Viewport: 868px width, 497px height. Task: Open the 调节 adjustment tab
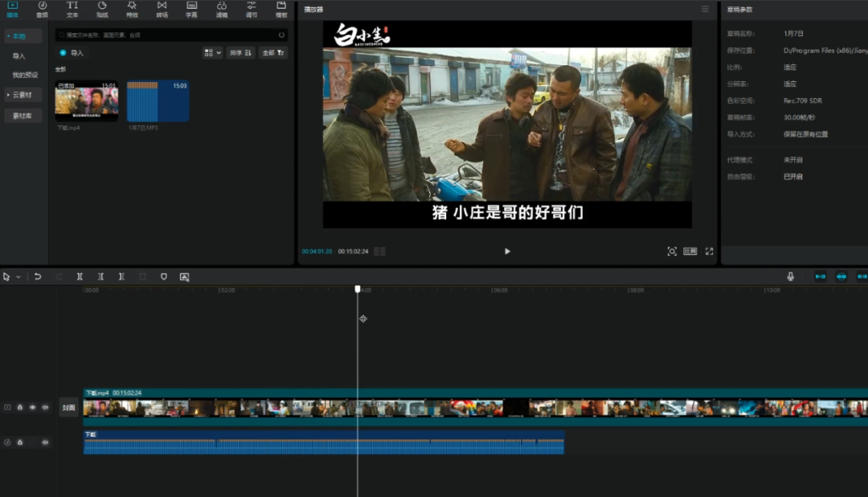[252, 10]
